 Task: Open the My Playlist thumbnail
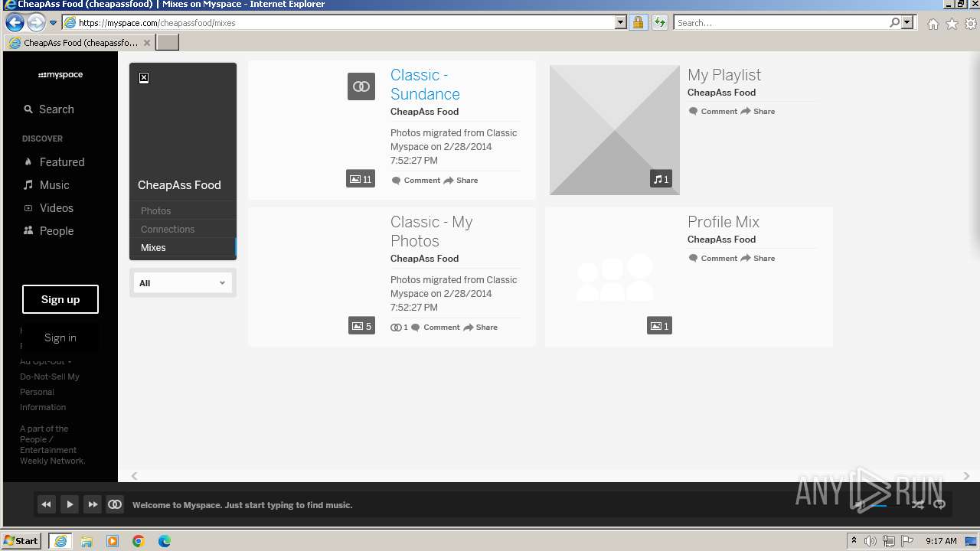[615, 130]
